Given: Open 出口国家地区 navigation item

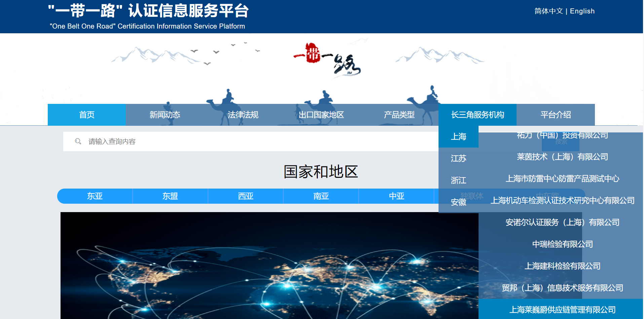Looking at the screenshot, I should click(x=321, y=115).
